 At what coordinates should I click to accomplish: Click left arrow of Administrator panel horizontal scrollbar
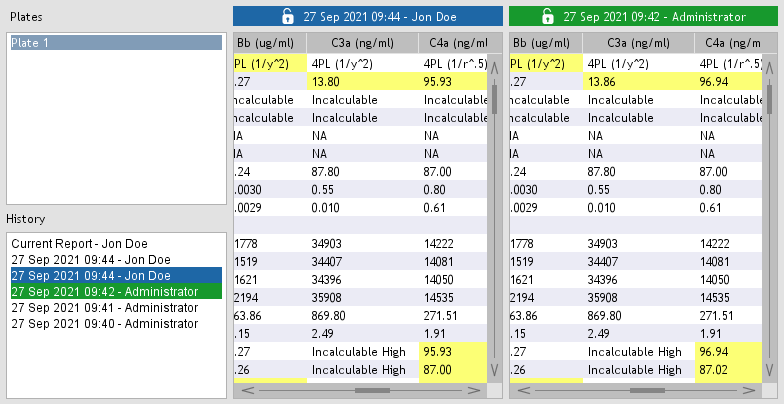point(524,390)
